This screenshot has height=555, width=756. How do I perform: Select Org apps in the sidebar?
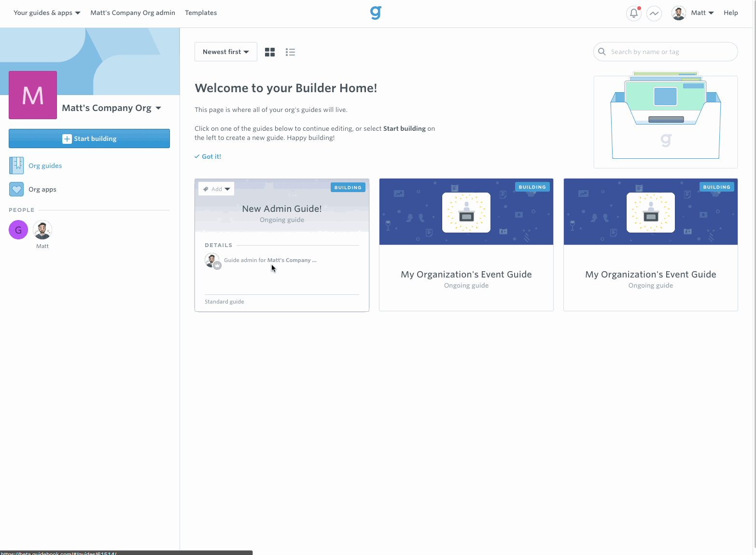[x=42, y=189]
